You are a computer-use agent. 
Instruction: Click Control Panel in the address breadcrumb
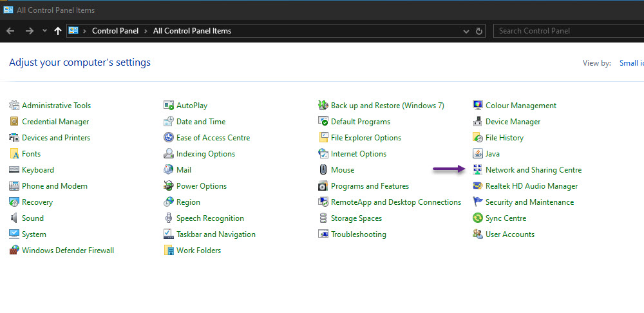pyautogui.click(x=115, y=31)
